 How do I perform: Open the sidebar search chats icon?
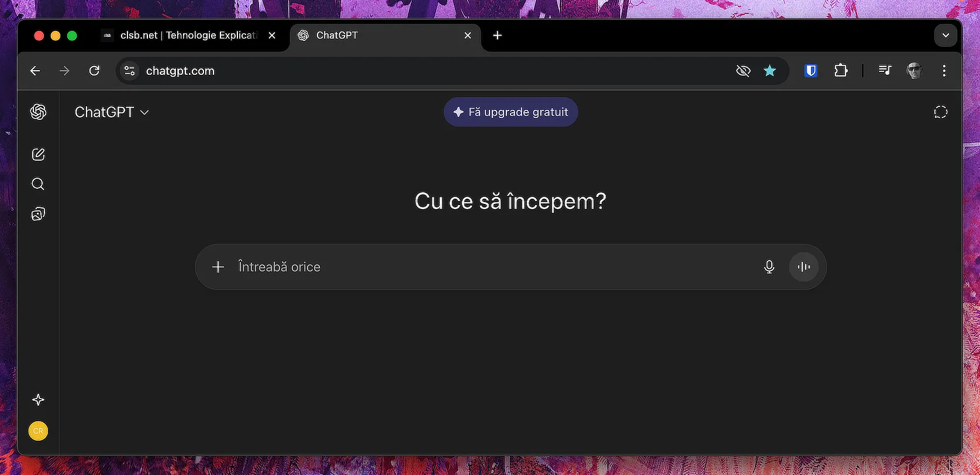[38, 184]
